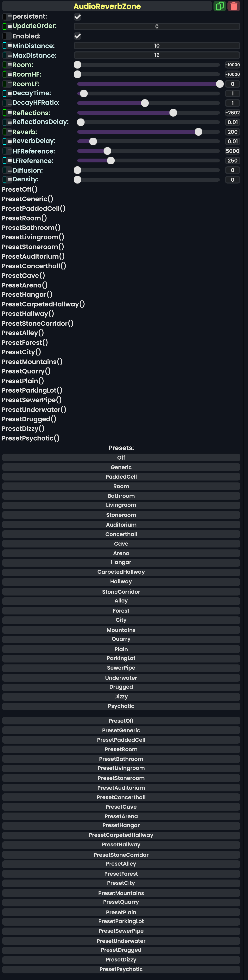Viewport: 248px width, 980px height.
Task: Click the reference box beside MinDistance
Action: (x=5, y=46)
